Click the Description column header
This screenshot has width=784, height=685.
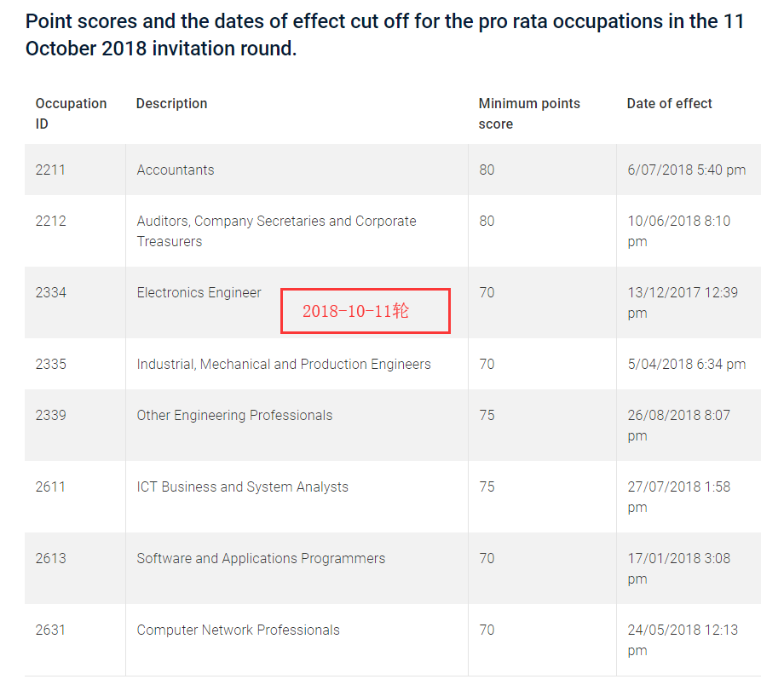tap(171, 103)
